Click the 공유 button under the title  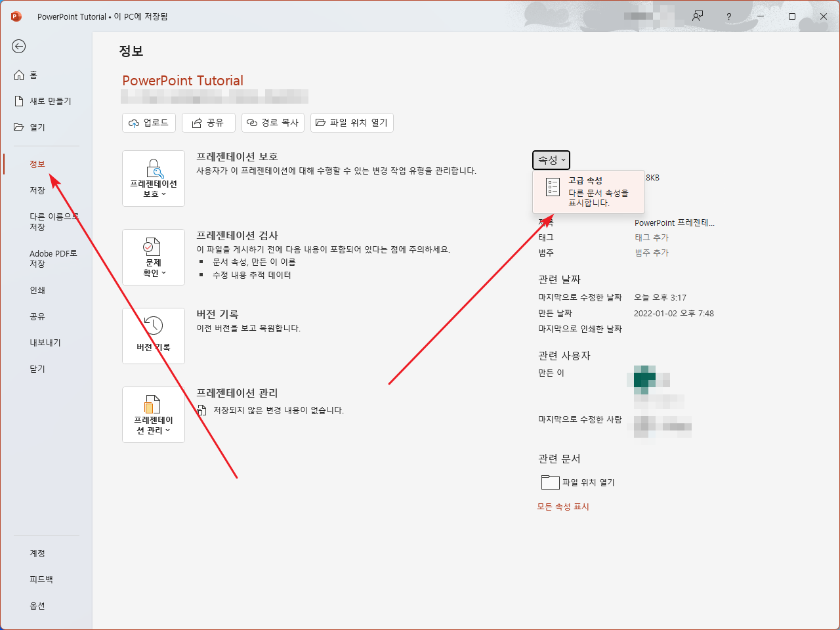tap(209, 123)
